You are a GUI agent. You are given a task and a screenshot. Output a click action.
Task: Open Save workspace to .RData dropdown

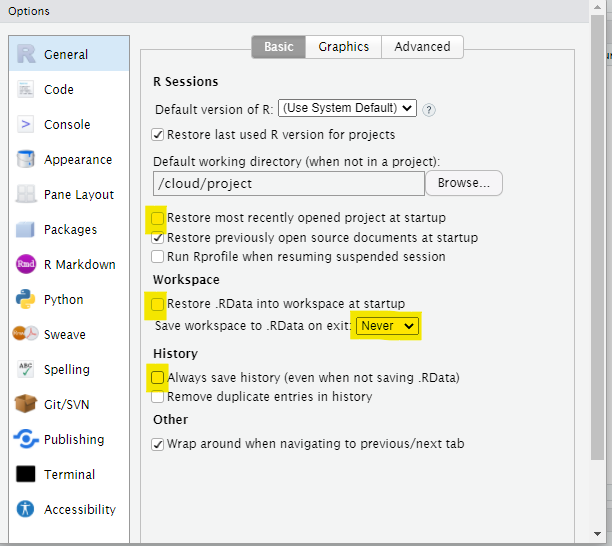point(387,326)
